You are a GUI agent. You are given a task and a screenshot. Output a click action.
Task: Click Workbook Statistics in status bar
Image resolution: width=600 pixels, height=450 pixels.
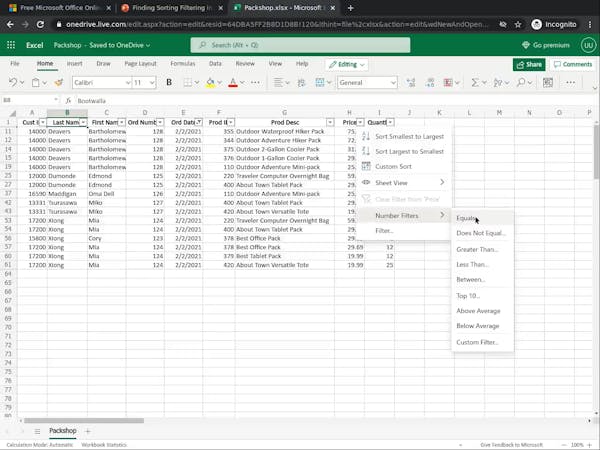[x=104, y=445]
